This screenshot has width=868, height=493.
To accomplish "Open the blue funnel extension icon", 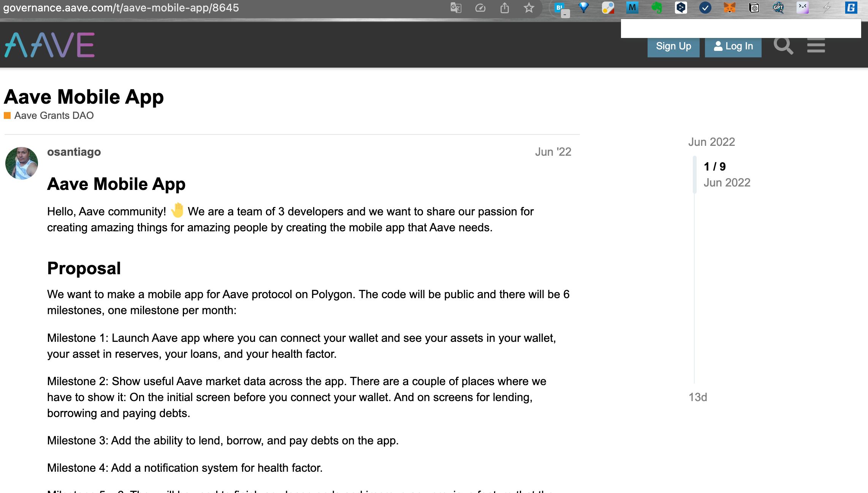I will coord(584,8).
